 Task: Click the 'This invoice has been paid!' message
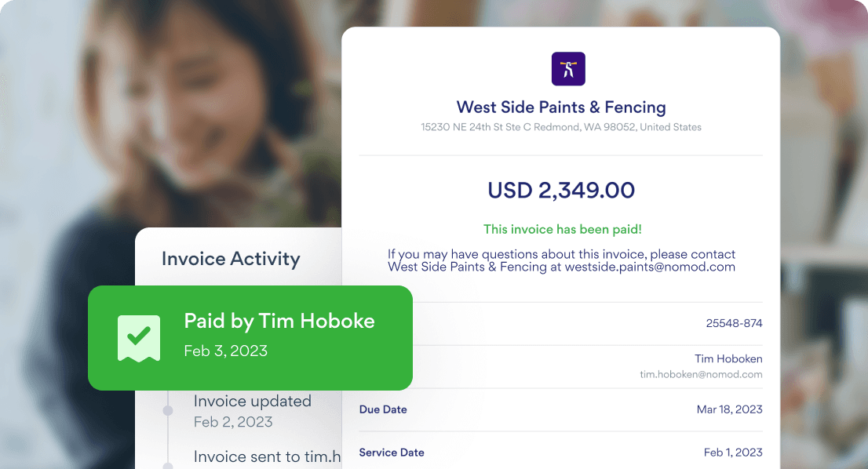562,230
